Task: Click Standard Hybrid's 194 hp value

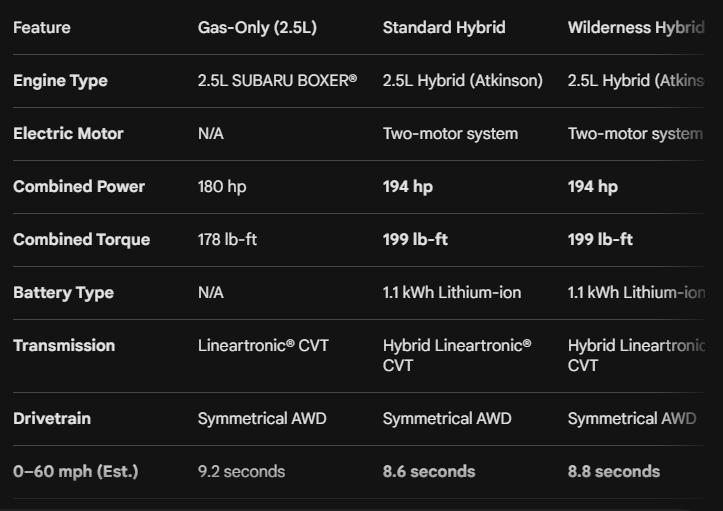Action: 408,187
